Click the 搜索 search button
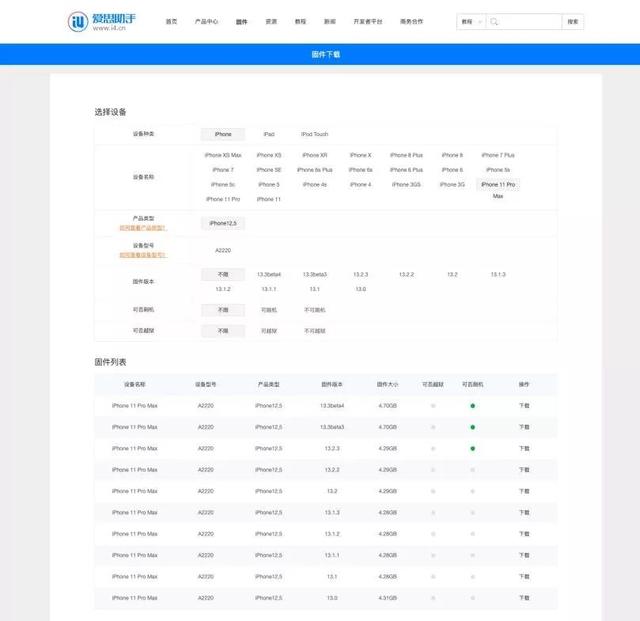 tap(573, 22)
